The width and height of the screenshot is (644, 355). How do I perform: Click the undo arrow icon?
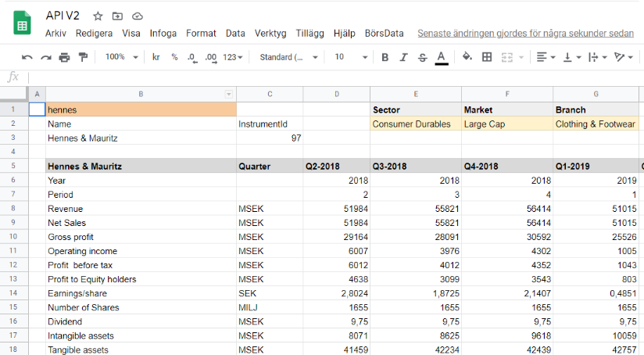coord(27,57)
